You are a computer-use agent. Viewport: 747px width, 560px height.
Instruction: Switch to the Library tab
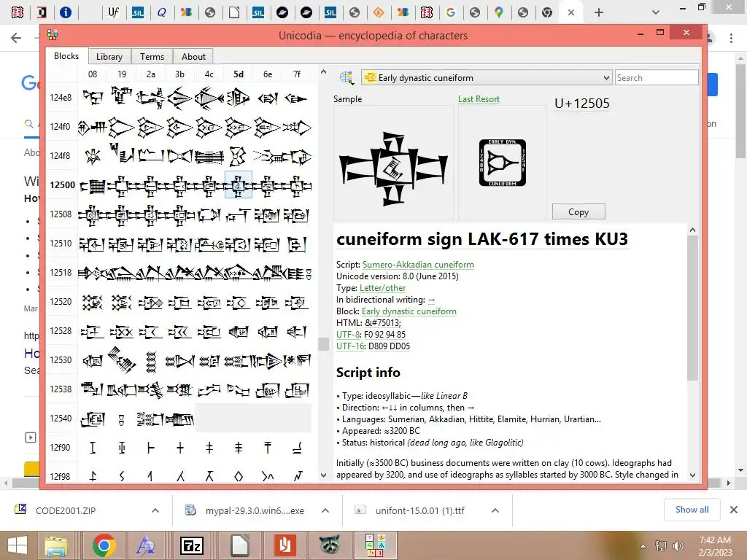point(109,57)
